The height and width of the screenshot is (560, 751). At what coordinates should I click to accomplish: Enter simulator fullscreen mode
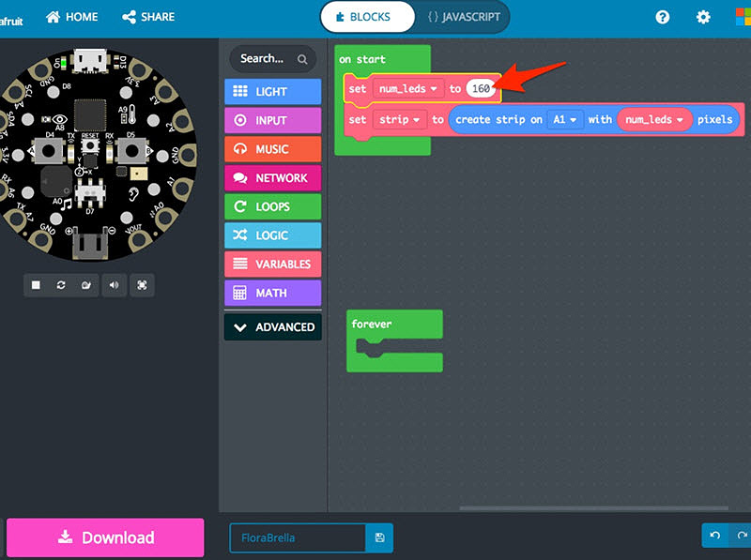tap(142, 285)
